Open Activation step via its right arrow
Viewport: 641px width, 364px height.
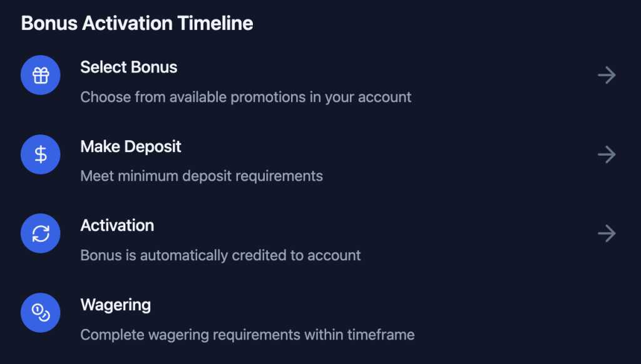point(607,233)
